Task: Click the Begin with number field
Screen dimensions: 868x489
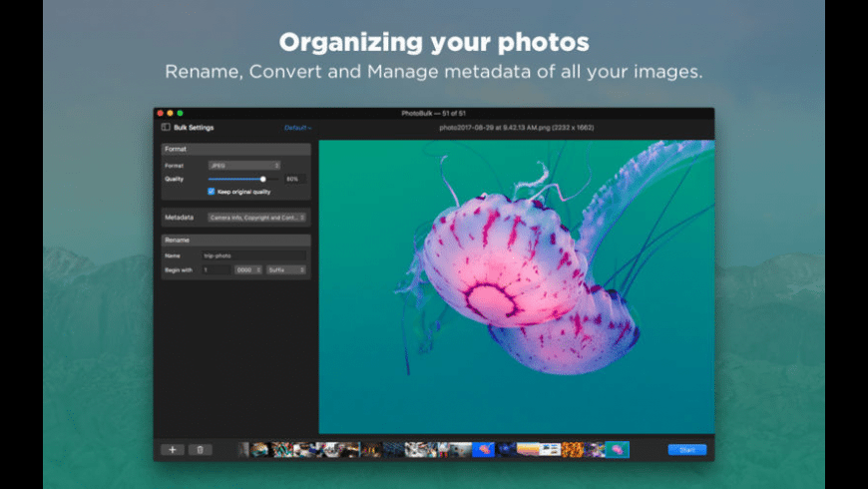Action: click(216, 270)
